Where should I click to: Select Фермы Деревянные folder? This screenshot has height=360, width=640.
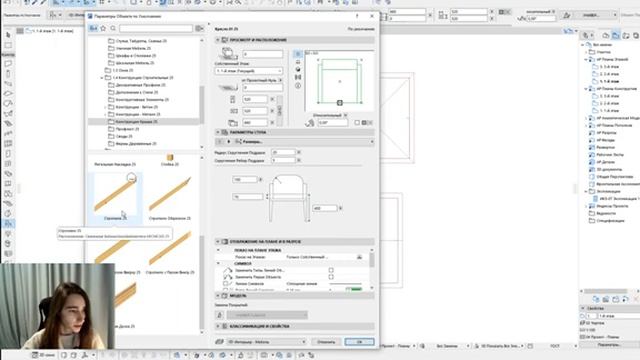coord(136,144)
